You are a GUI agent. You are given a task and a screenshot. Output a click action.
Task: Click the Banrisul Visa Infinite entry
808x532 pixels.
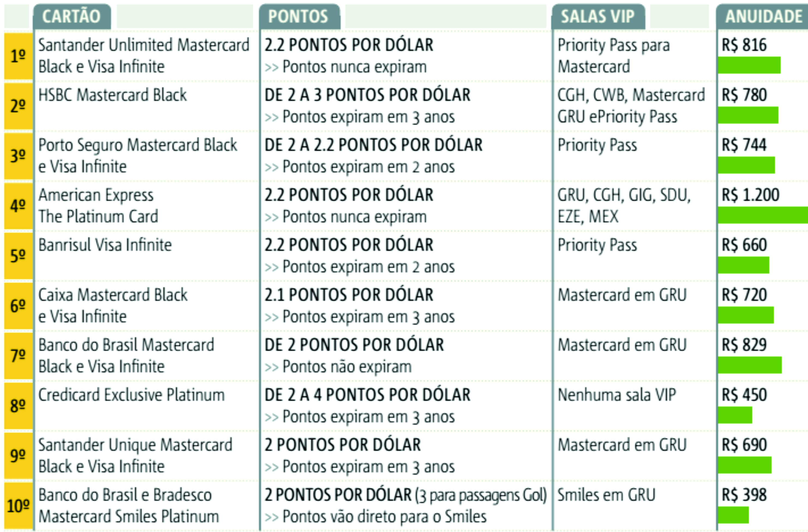click(x=105, y=245)
